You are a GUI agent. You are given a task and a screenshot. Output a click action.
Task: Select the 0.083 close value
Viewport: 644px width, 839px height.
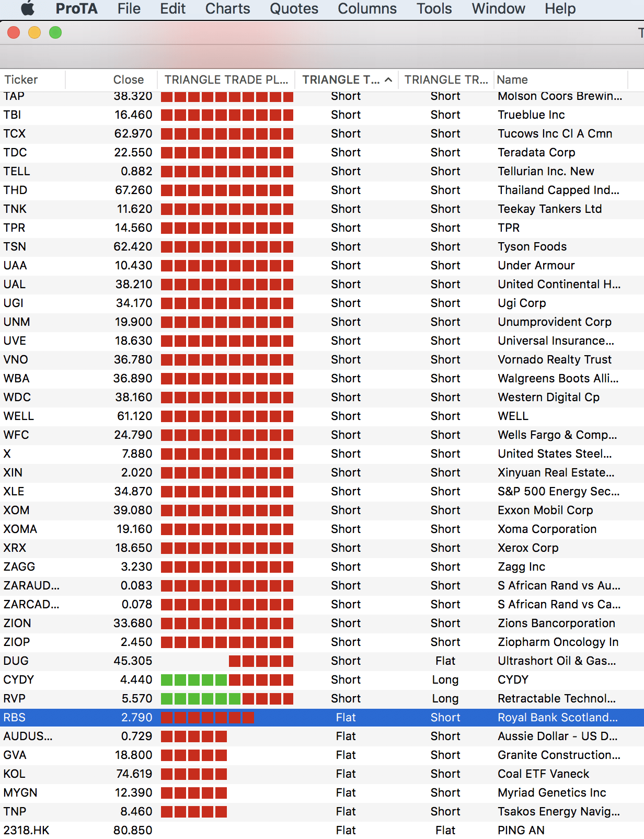click(136, 586)
